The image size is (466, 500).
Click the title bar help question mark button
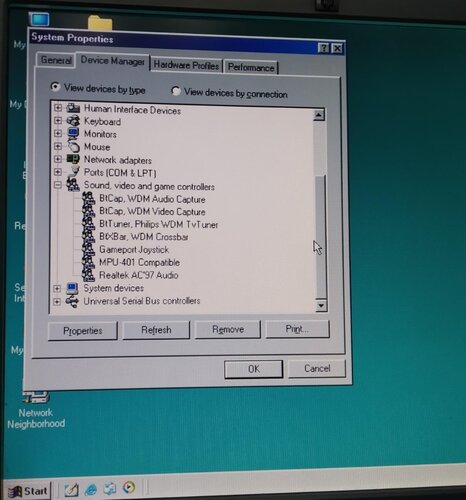324,48
